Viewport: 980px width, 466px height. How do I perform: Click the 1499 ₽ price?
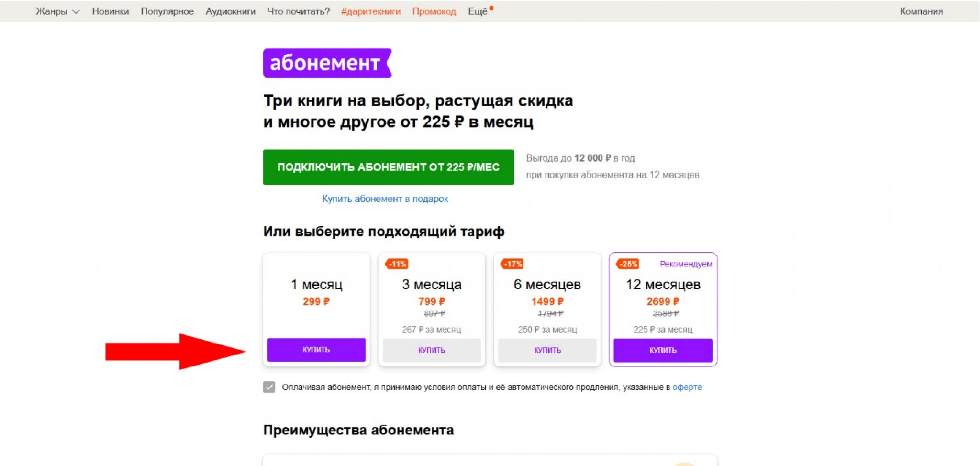point(547,301)
